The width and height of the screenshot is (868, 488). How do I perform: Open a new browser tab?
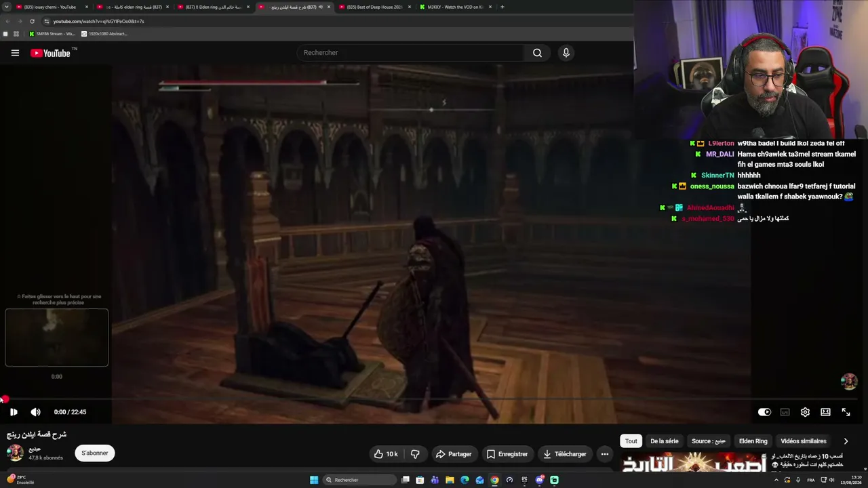tap(502, 7)
